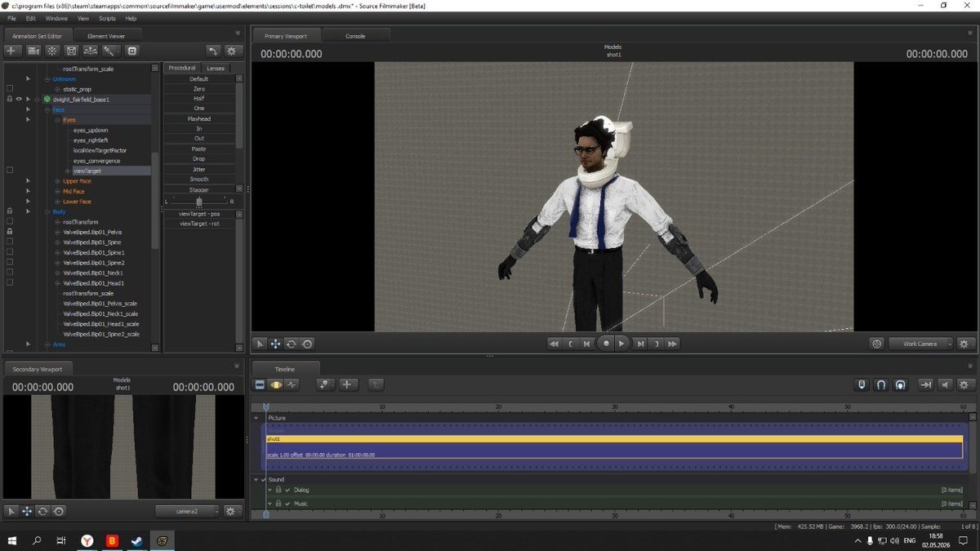Open the Windows menu
The image size is (980, 551).
tap(56, 18)
